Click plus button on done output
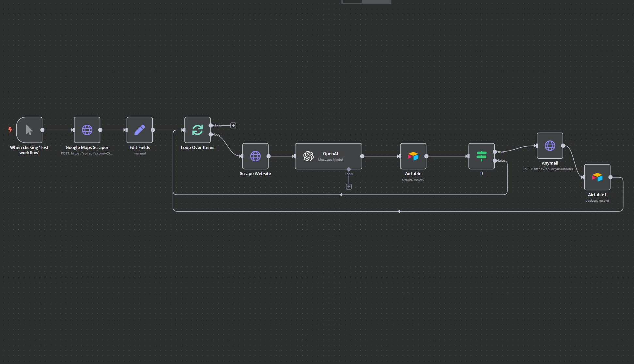 pos(233,125)
